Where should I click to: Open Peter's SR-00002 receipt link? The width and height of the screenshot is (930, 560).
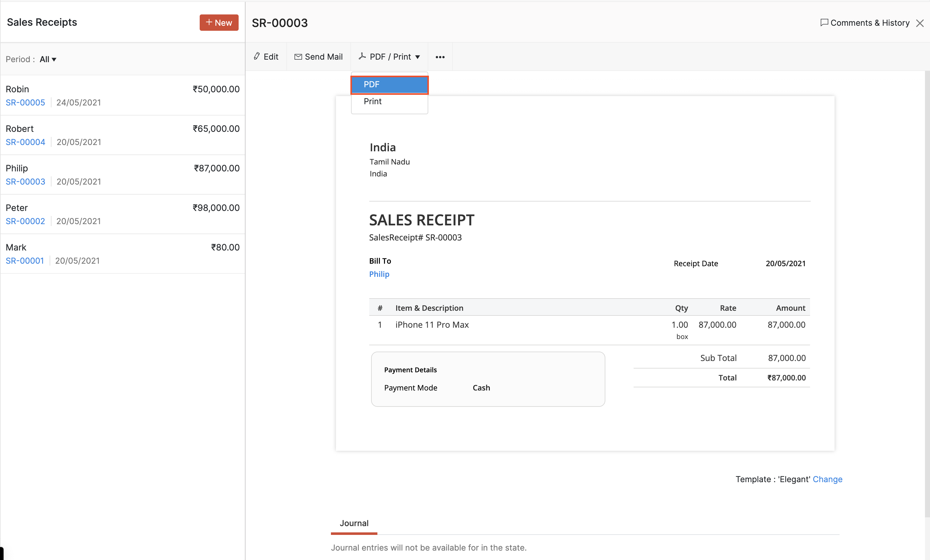pos(25,221)
